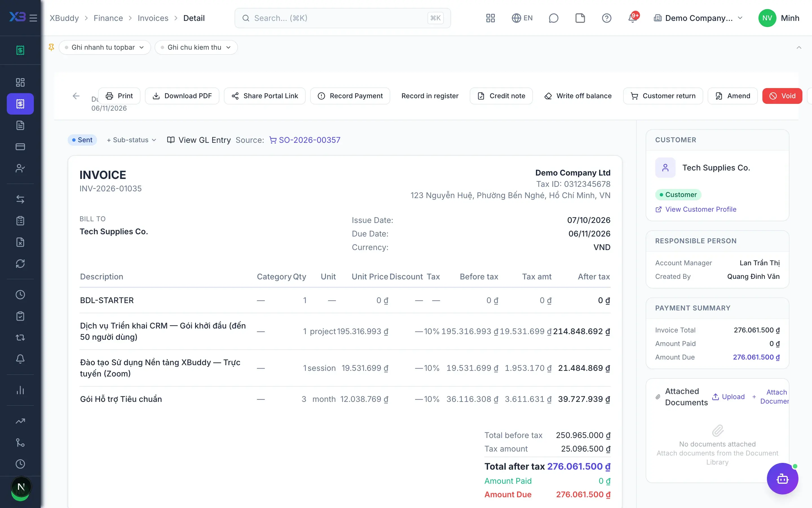Image resolution: width=812 pixels, height=508 pixels.
Task: Open the Sub-status dropdown
Action: click(x=132, y=140)
